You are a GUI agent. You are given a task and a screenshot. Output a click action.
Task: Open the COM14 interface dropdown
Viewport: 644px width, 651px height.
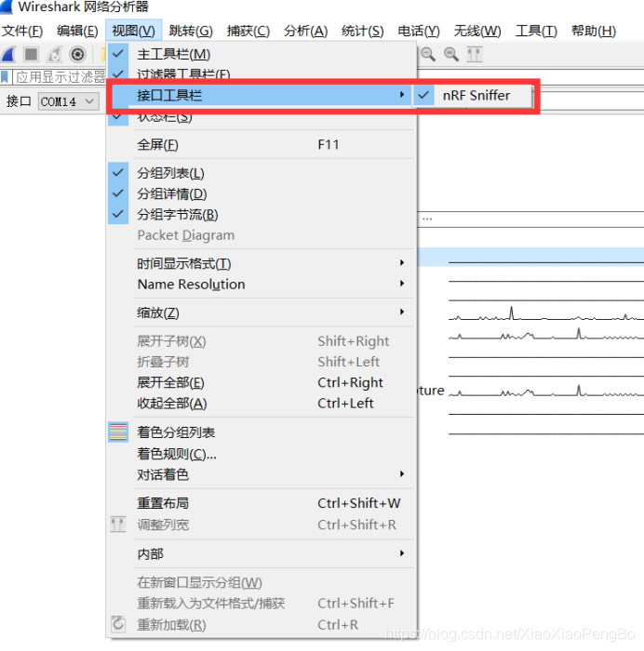tap(69, 101)
